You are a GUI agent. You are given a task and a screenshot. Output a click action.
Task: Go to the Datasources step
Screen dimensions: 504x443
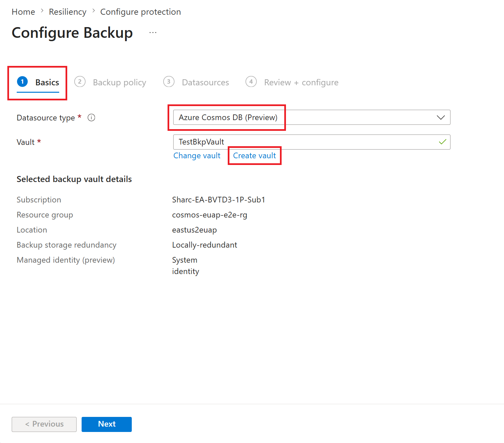196,82
